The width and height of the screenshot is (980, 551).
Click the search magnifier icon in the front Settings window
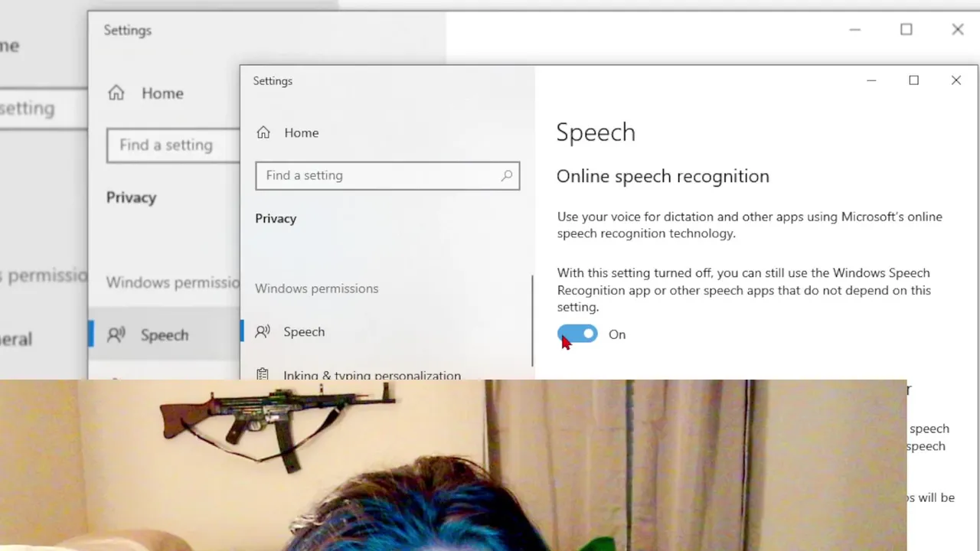[507, 175]
